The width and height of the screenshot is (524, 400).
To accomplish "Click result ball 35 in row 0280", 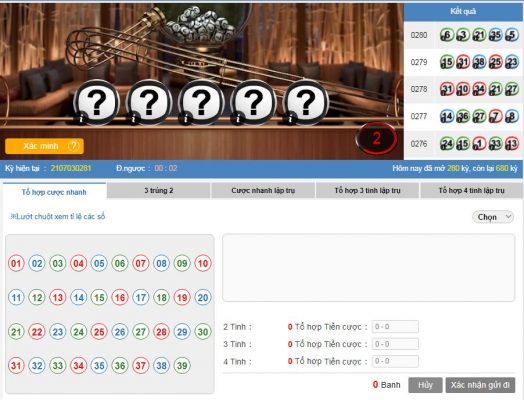I will pyautogui.click(x=496, y=35).
